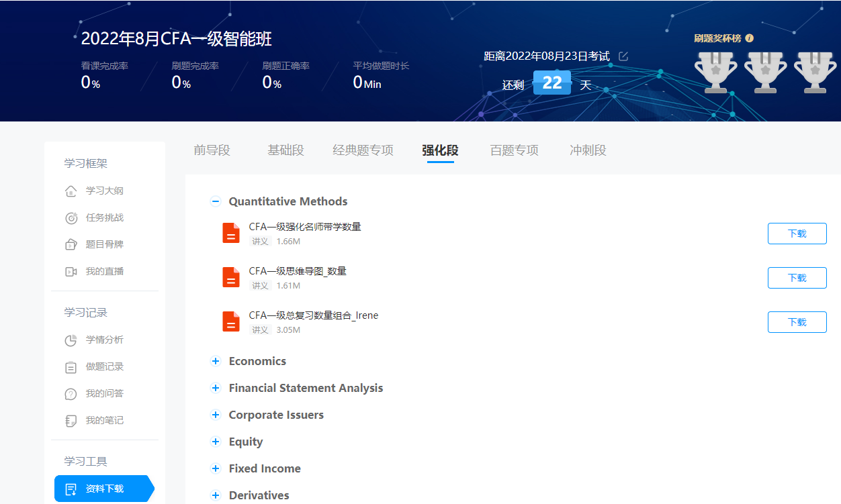Image resolution: width=841 pixels, height=504 pixels.
Task: Select 资料下载 in the sidebar
Action: (x=104, y=489)
